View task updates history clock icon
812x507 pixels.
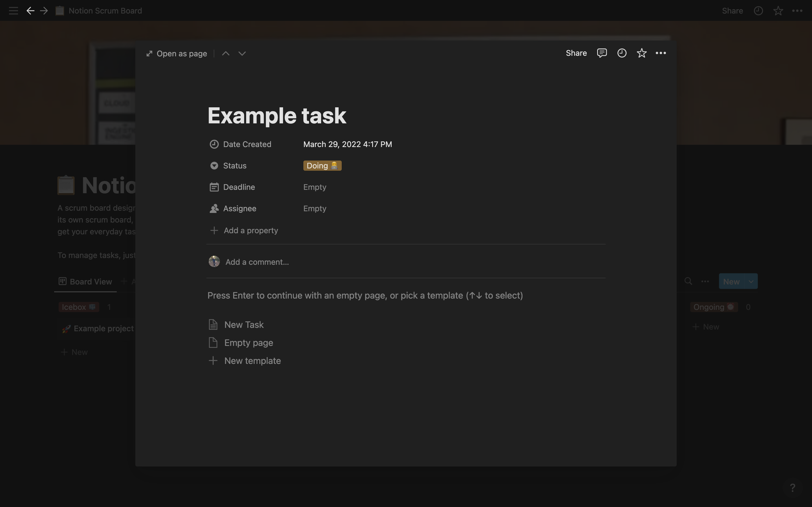click(x=622, y=53)
